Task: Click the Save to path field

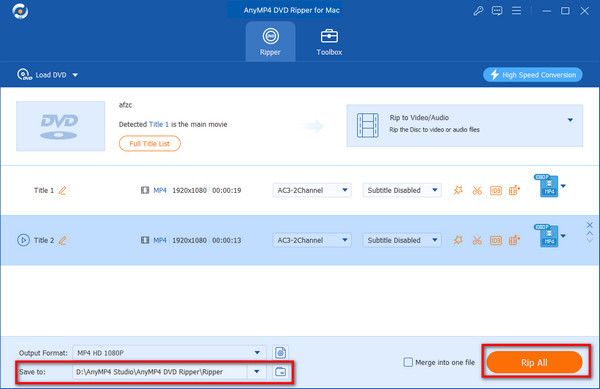Action: (x=160, y=371)
